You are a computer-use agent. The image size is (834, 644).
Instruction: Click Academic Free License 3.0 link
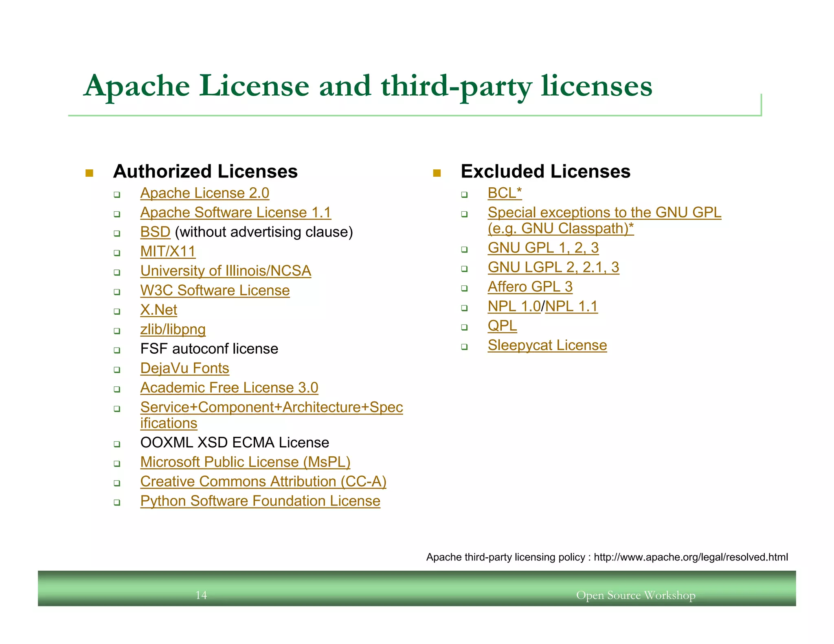coord(229,388)
